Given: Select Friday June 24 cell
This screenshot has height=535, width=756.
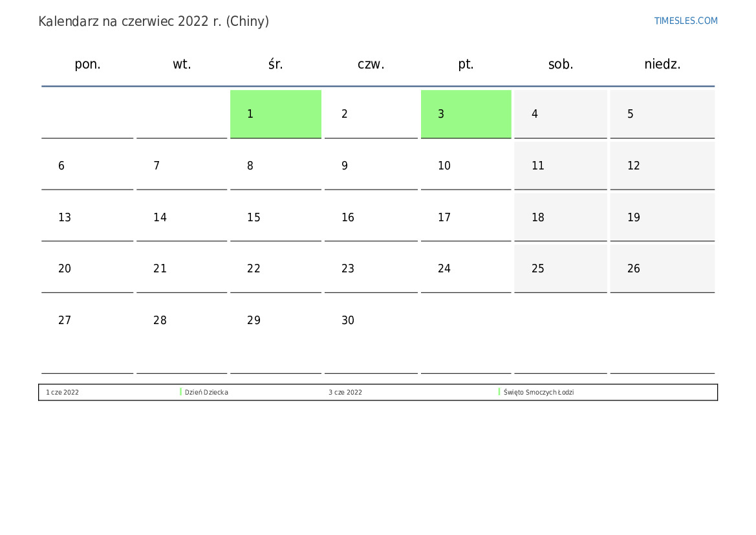Looking at the screenshot, I should [x=466, y=268].
